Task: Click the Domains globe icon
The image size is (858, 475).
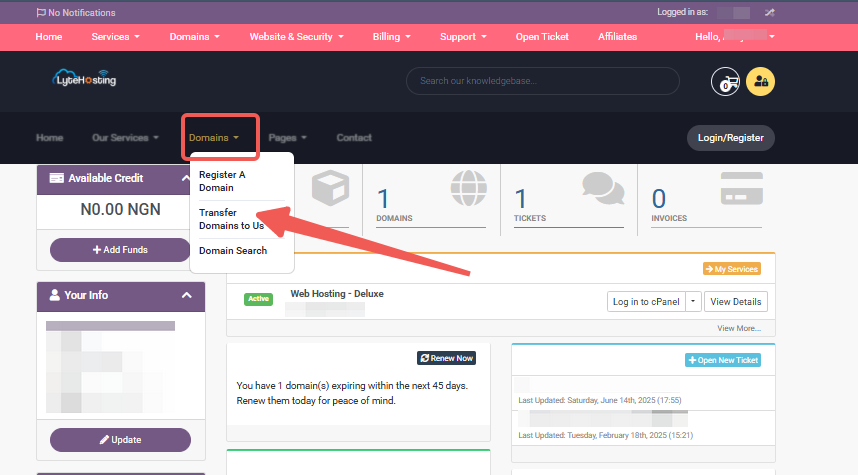Action: coord(468,188)
